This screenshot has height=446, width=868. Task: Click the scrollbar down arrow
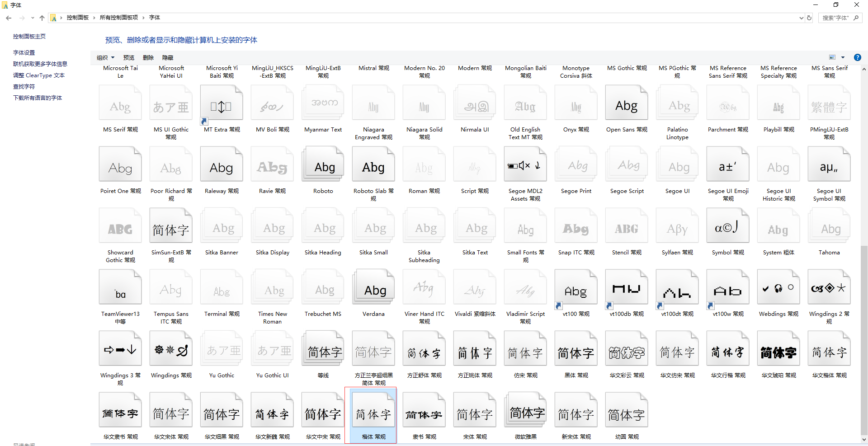click(864, 439)
